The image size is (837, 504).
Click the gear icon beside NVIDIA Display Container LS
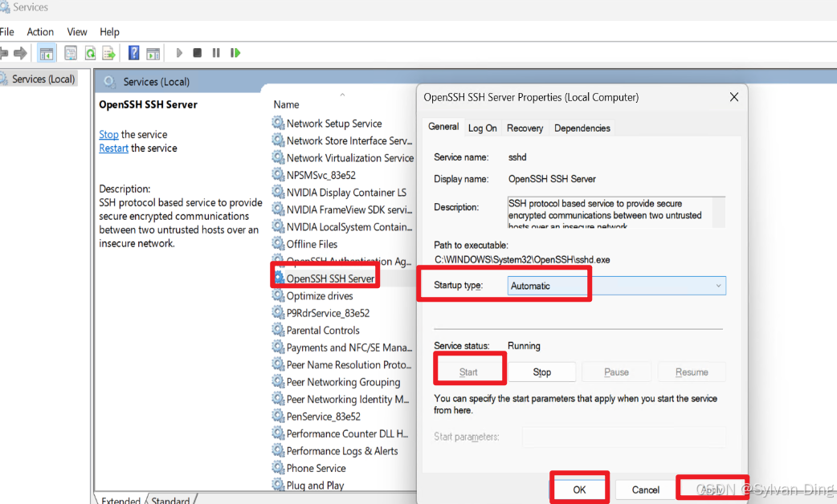(x=278, y=192)
